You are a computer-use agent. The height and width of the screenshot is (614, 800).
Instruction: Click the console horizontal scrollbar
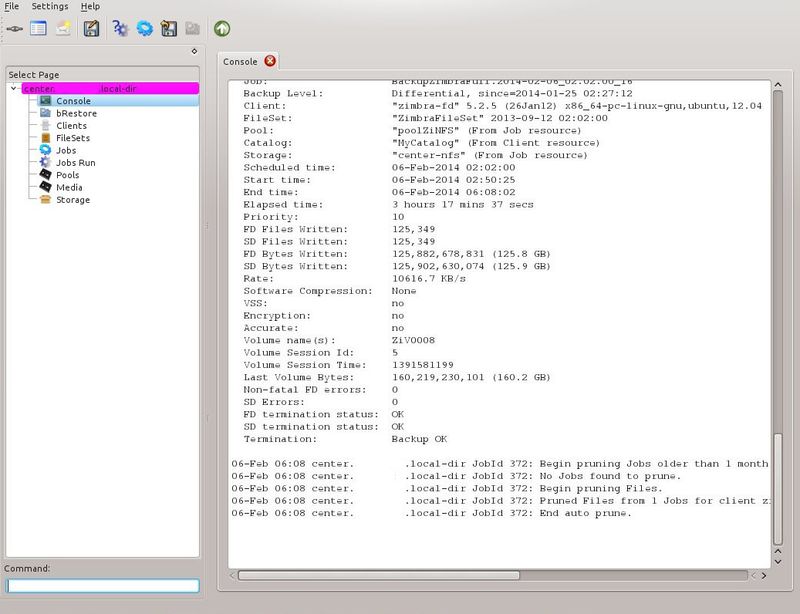pyautogui.click(x=378, y=575)
